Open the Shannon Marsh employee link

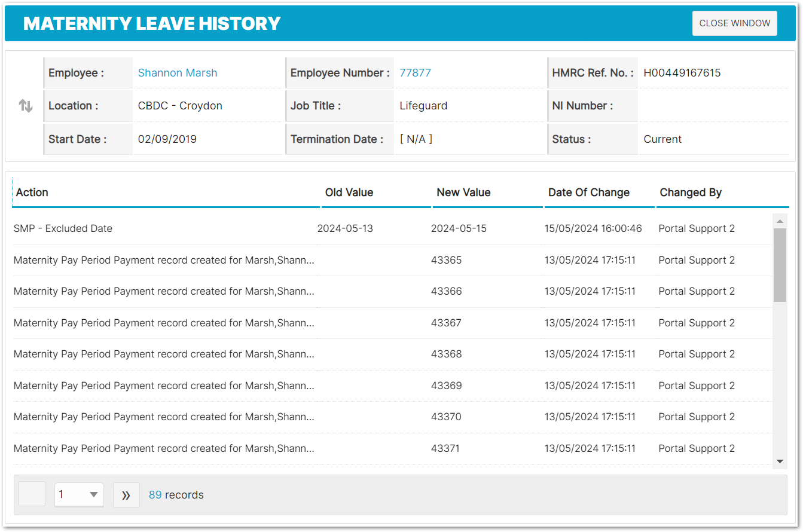178,73
